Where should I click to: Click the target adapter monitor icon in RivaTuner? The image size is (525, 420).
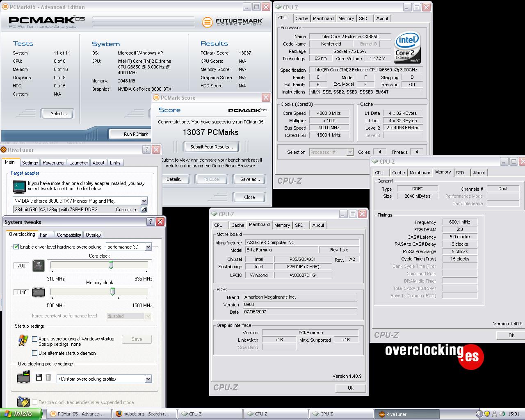[19, 187]
